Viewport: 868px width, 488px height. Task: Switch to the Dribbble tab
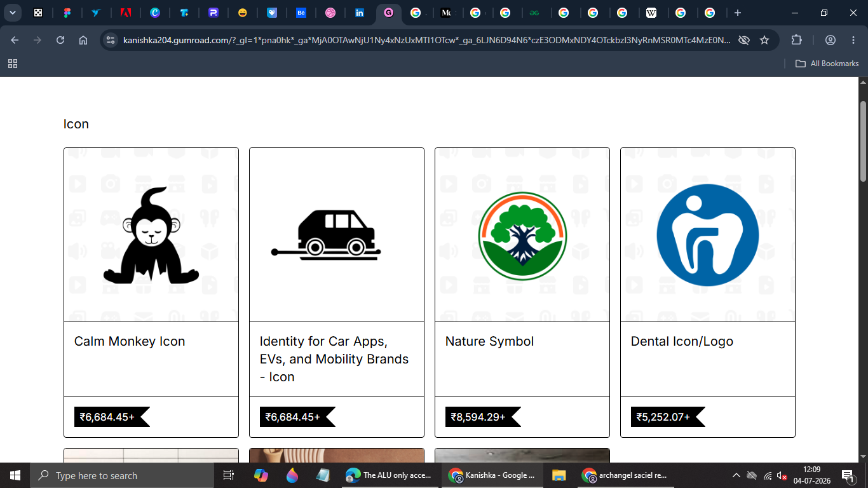[x=330, y=13]
